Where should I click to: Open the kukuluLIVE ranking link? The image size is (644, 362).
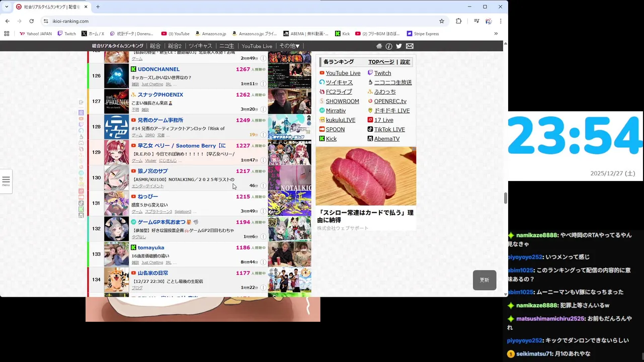341,120
